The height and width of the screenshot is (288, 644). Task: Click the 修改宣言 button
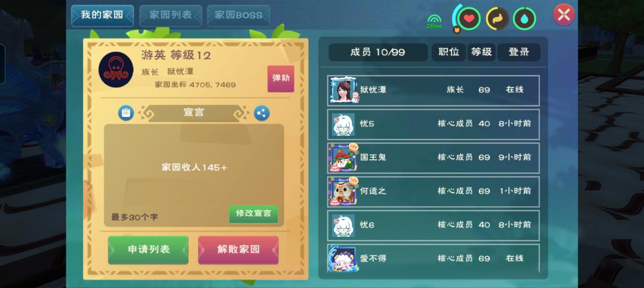click(x=254, y=213)
